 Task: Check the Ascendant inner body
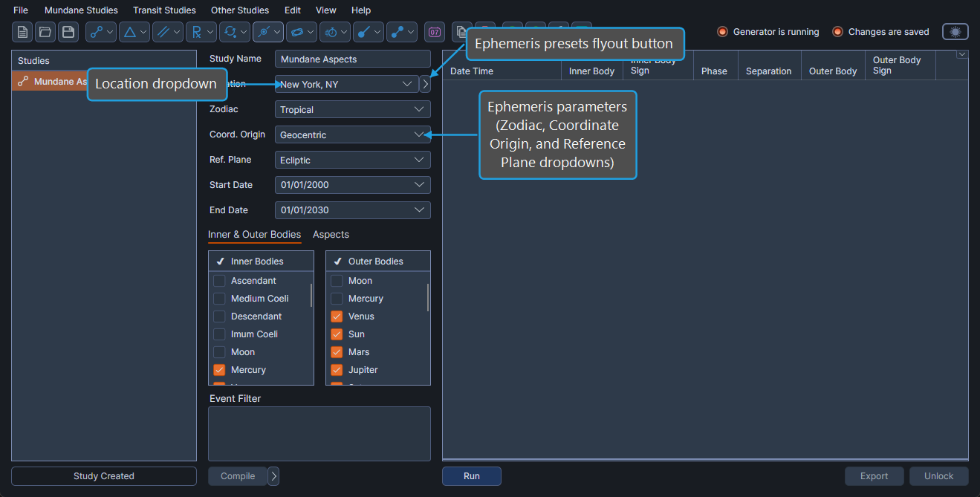(x=219, y=281)
